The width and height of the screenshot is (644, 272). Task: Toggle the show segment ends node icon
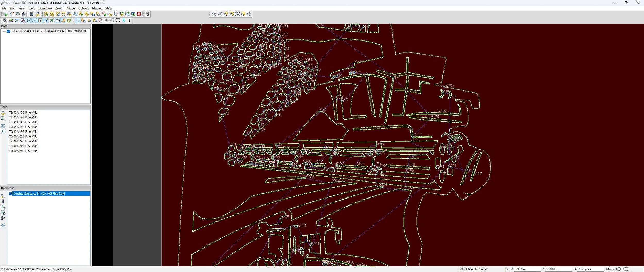click(29, 20)
